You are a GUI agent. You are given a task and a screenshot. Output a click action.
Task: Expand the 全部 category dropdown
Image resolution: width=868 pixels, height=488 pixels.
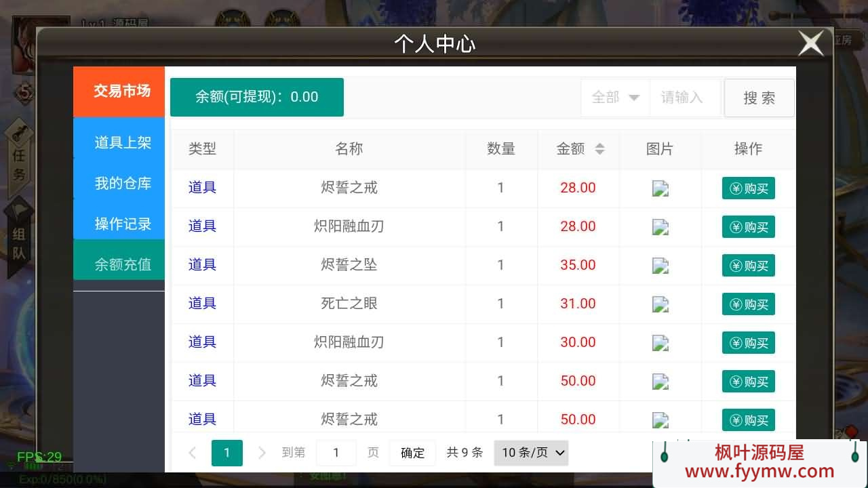click(x=614, y=98)
